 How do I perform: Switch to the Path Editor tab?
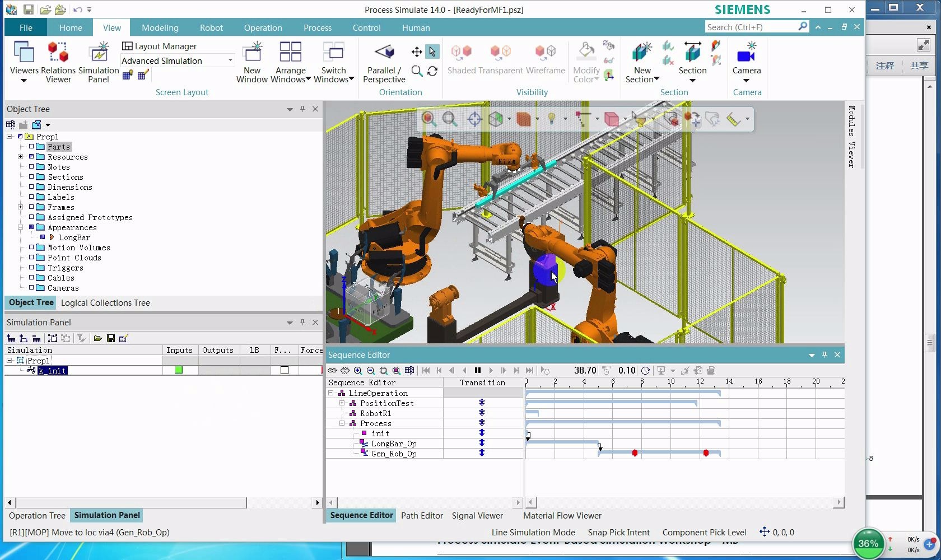coord(422,515)
